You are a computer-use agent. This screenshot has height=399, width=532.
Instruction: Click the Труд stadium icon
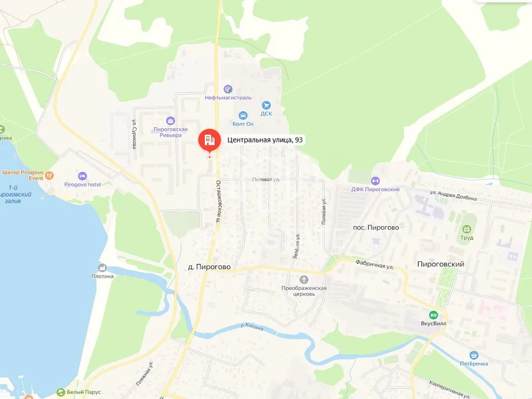point(467,229)
